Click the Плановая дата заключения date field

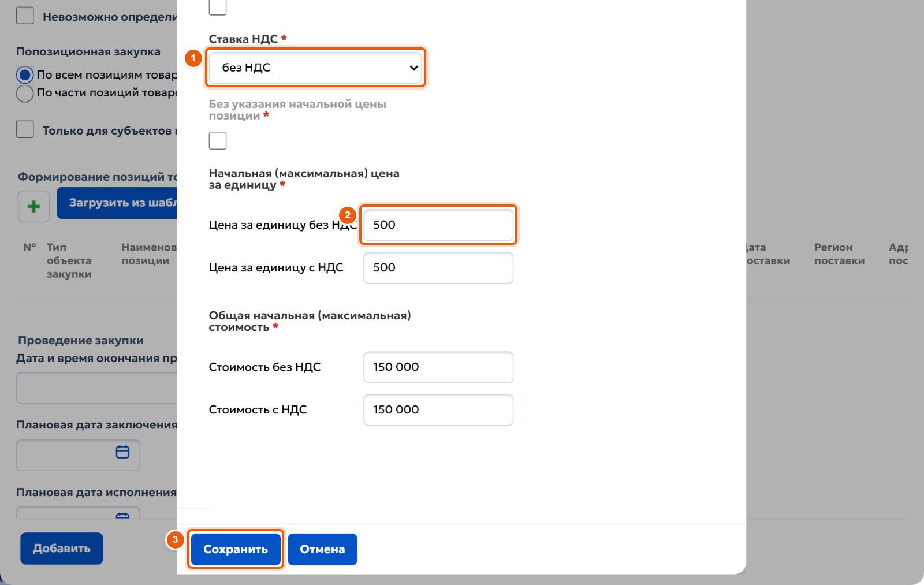click(x=78, y=455)
